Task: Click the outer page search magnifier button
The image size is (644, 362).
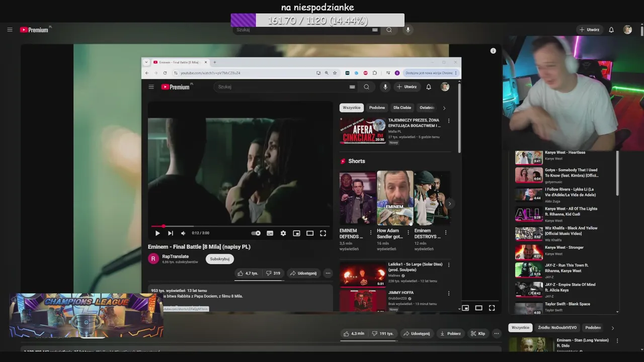Action: click(x=389, y=30)
